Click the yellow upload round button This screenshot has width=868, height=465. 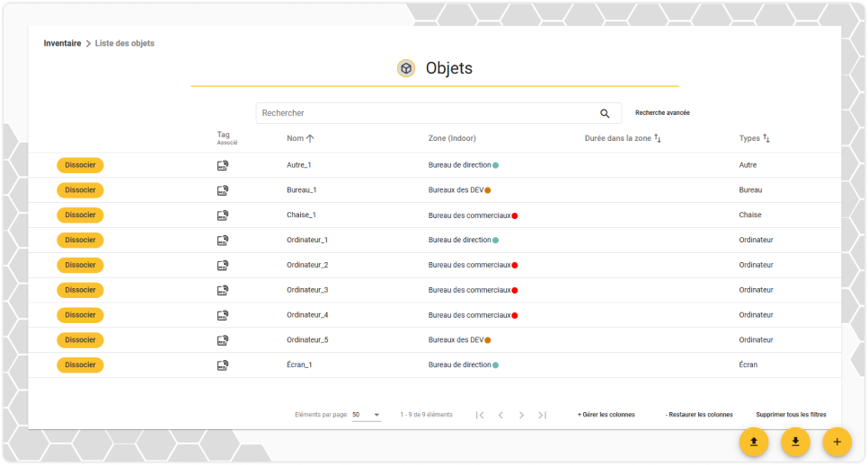tap(753, 442)
